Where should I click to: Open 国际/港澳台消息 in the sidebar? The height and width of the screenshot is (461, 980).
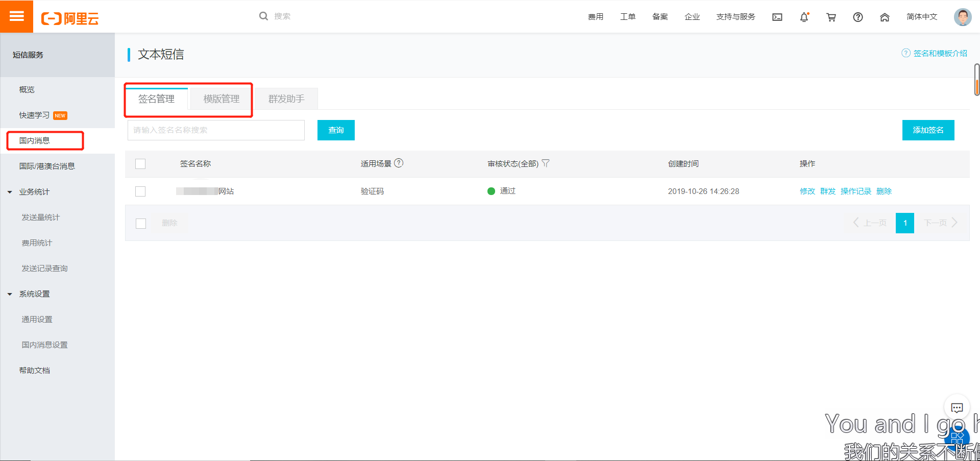pyautogui.click(x=47, y=166)
